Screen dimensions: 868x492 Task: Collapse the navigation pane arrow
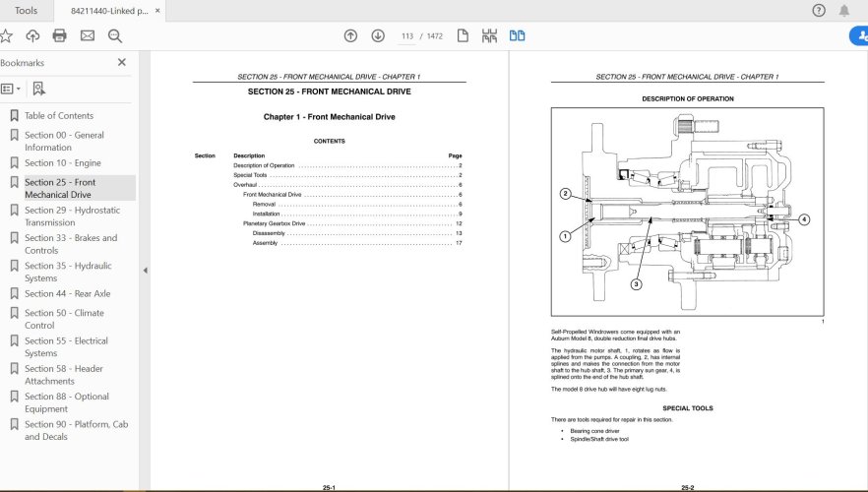click(145, 271)
